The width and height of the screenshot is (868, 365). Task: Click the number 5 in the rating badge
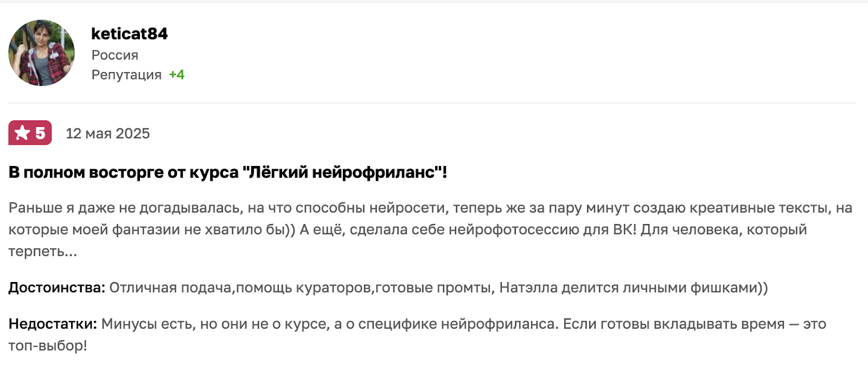point(40,133)
